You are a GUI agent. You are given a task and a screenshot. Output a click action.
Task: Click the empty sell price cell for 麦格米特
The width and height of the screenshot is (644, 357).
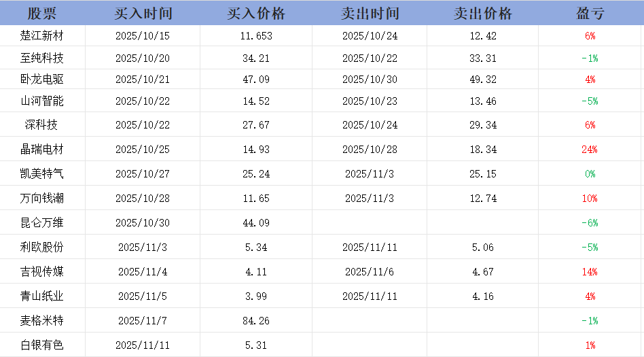click(483, 321)
